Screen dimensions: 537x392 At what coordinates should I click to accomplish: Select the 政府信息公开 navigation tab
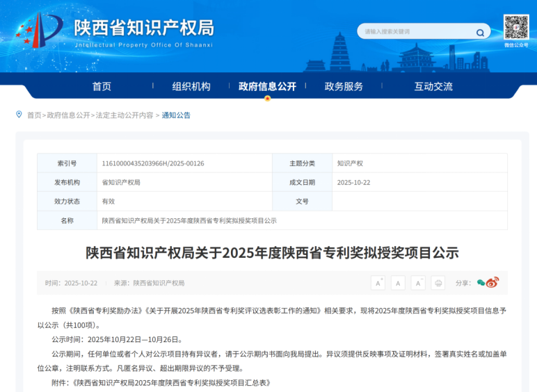267,86
